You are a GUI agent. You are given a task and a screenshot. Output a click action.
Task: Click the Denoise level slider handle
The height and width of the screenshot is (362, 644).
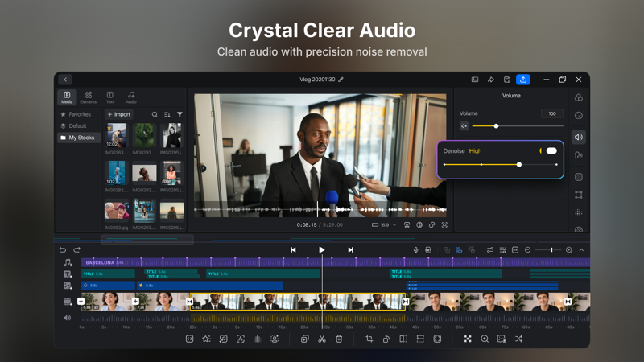pyautogui.click(x=519, y=165)
